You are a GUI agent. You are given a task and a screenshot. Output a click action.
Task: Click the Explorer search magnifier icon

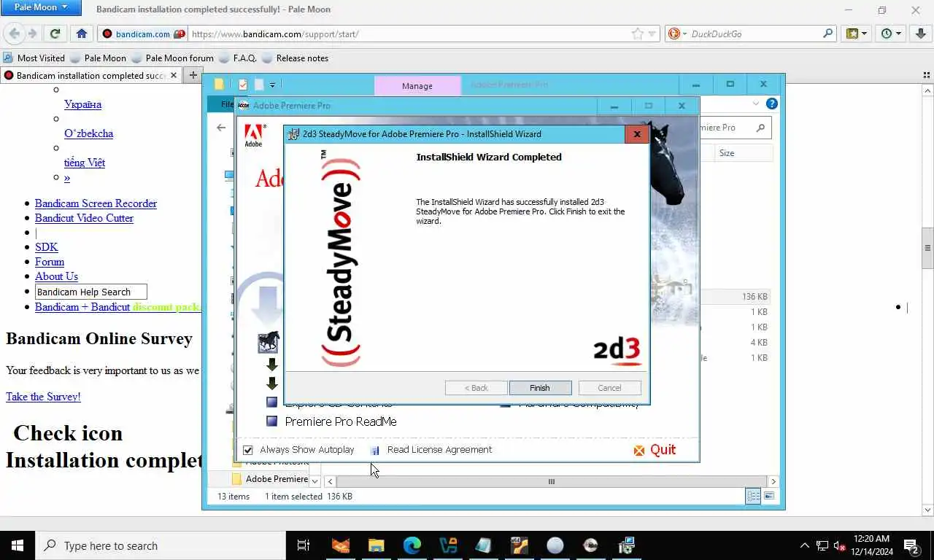(x=760, y=128)
